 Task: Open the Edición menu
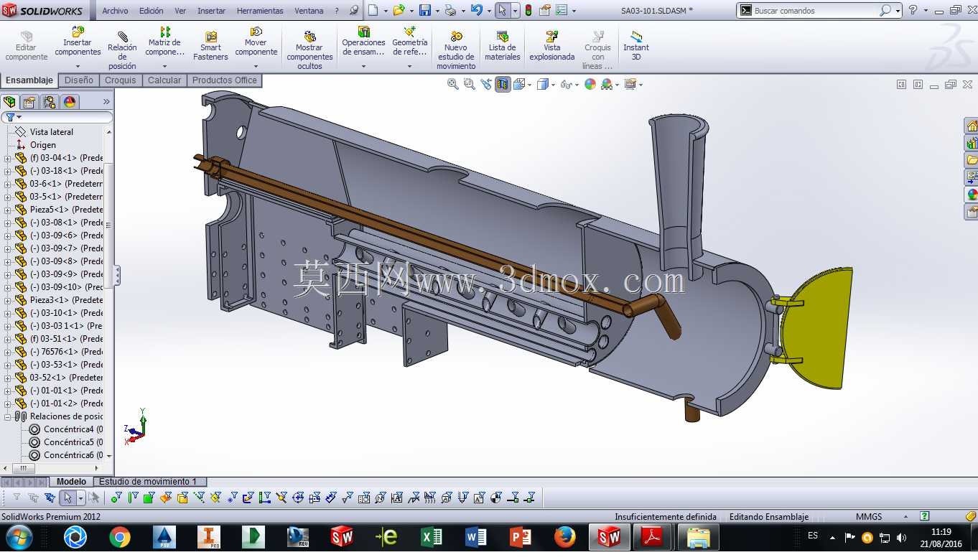coord(151,11)
